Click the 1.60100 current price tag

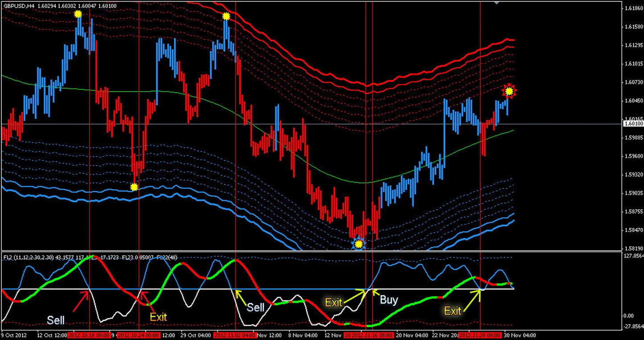[633, 124]
